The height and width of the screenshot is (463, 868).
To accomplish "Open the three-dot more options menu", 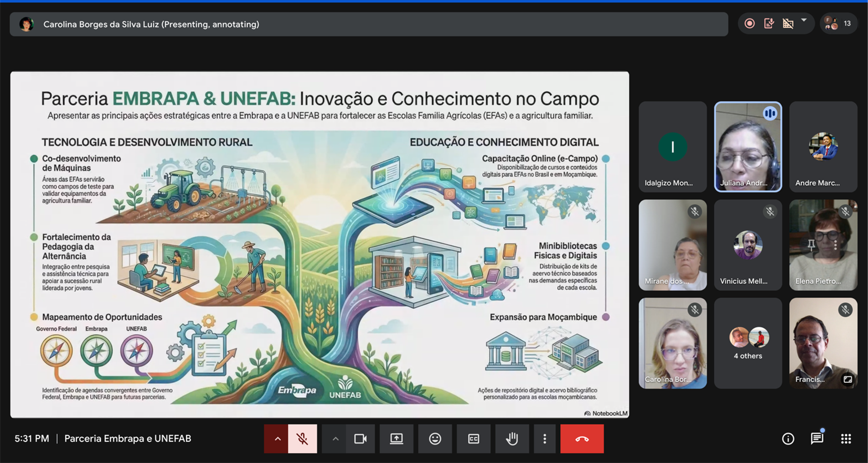I will coord(544,438).
